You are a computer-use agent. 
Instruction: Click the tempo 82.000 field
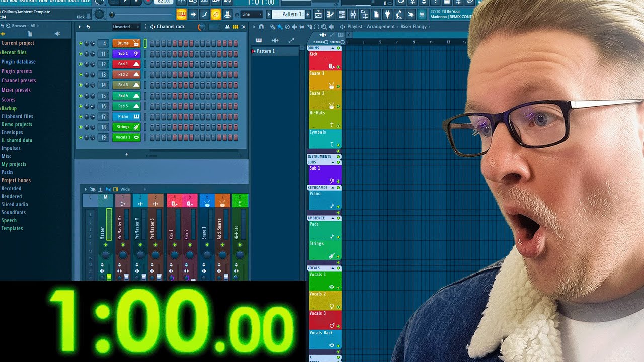click(x=164, y=2)
